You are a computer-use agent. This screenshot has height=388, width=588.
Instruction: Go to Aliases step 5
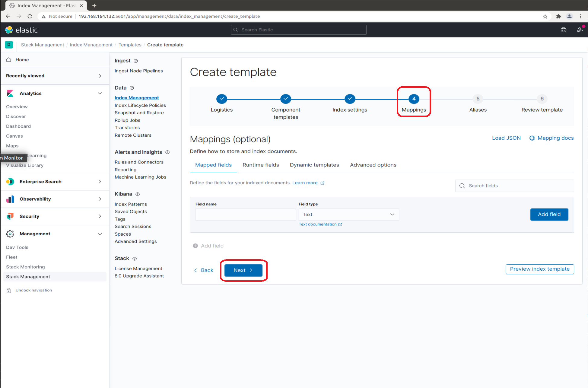(x=478, y=99)
